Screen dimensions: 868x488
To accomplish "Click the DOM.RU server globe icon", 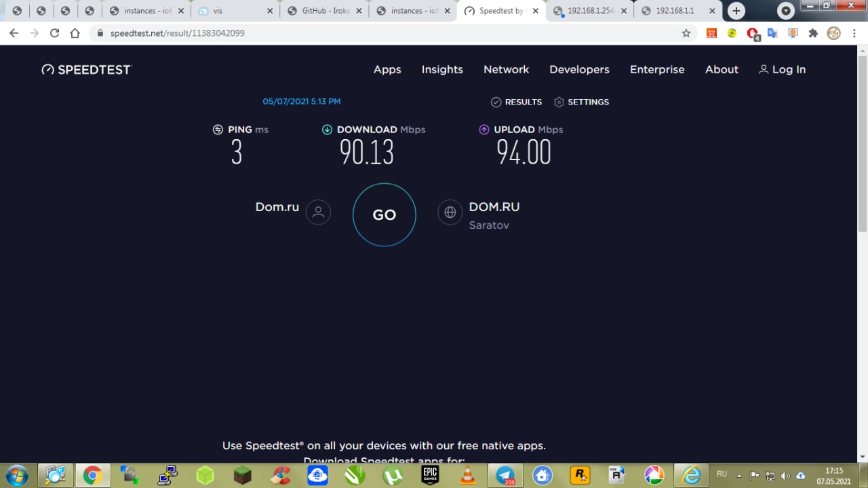I will click(450, 212).
